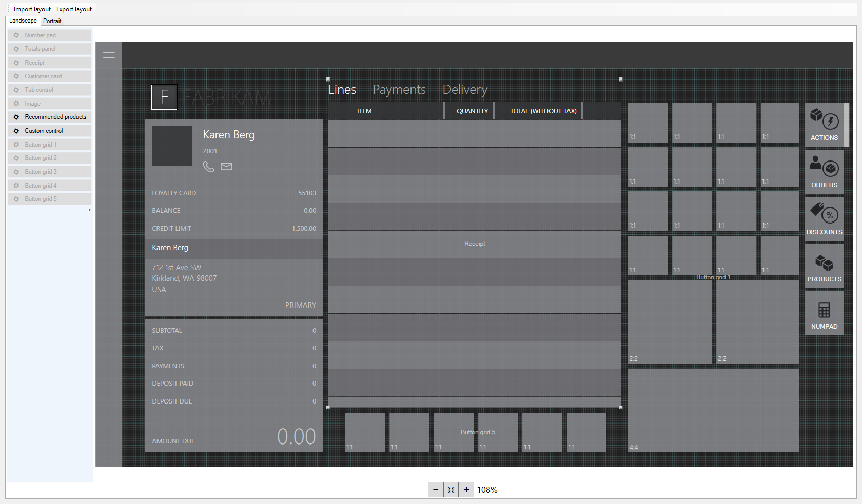Image resolution: width=862 pixels, height=504 pixels.
Task: Select Button grid 5 in the sidebar
Action: point(41,198)
